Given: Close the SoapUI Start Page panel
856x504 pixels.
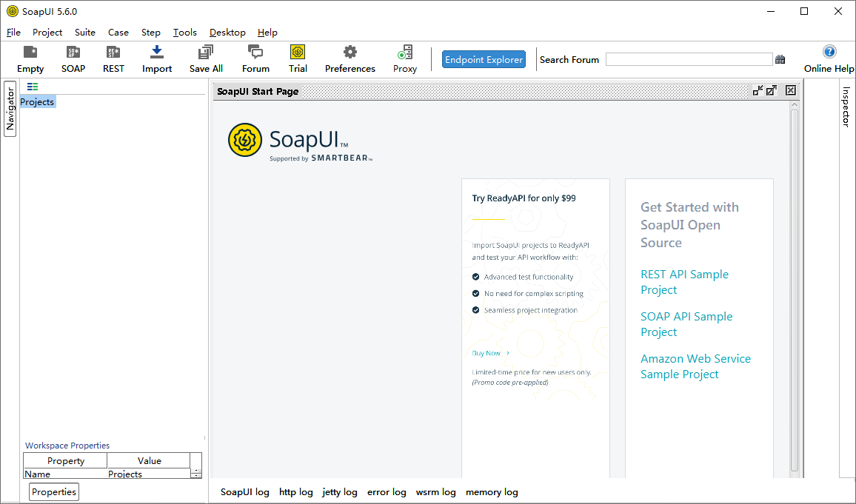Looking at the screenshot, I should 791,90.
